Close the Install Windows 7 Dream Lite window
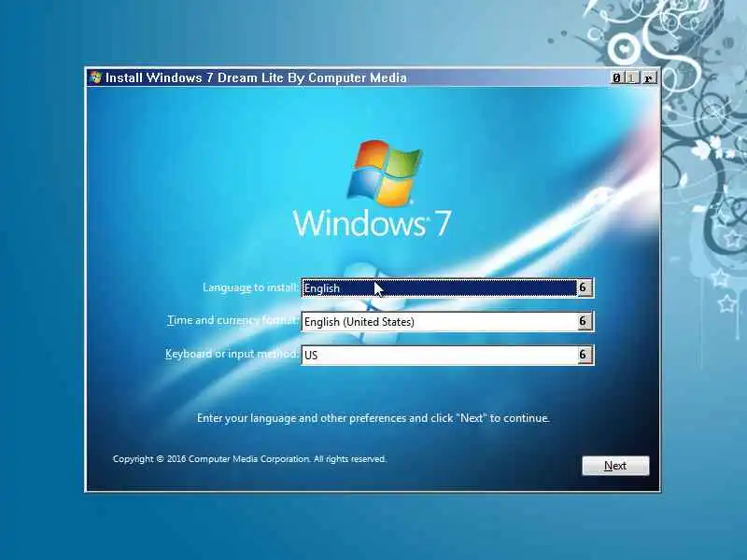747x560 pixels. coord(648,77)
